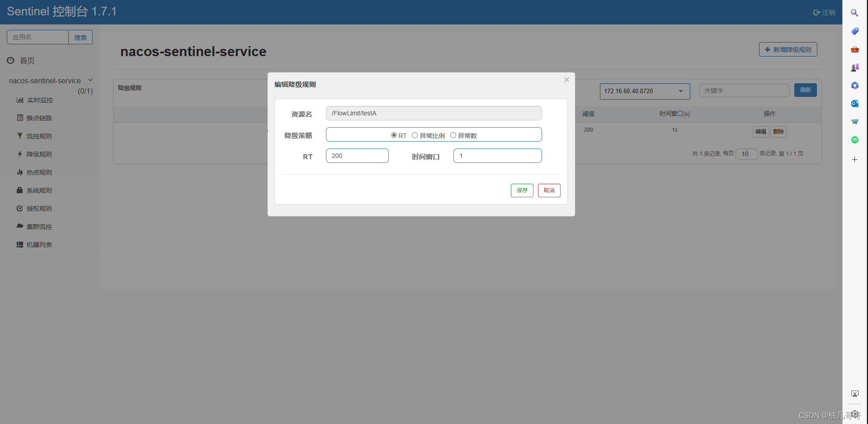
Task: Click the 搜索 button in sidebar
Action: point(80,37)
